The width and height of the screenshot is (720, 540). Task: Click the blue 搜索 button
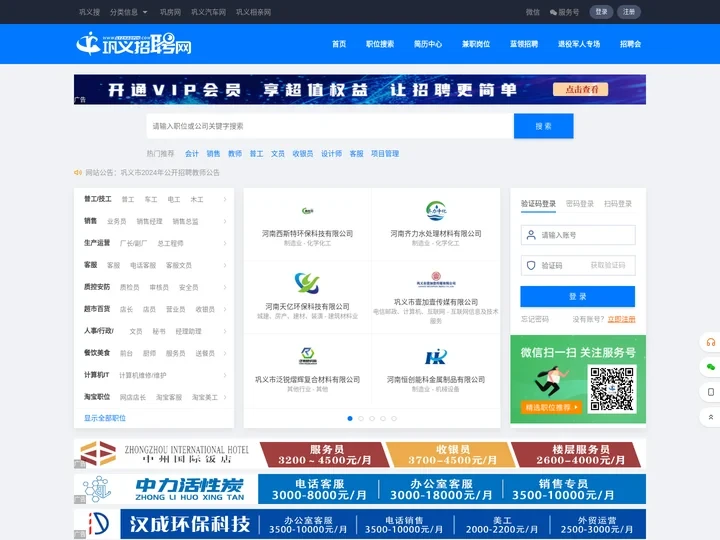pyautogui.click(x=544, y=126)
